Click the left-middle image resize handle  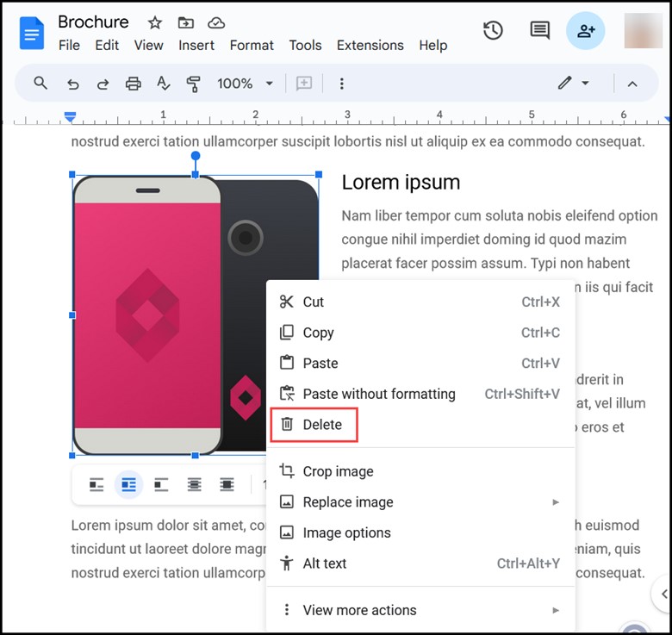click(72, 315)
